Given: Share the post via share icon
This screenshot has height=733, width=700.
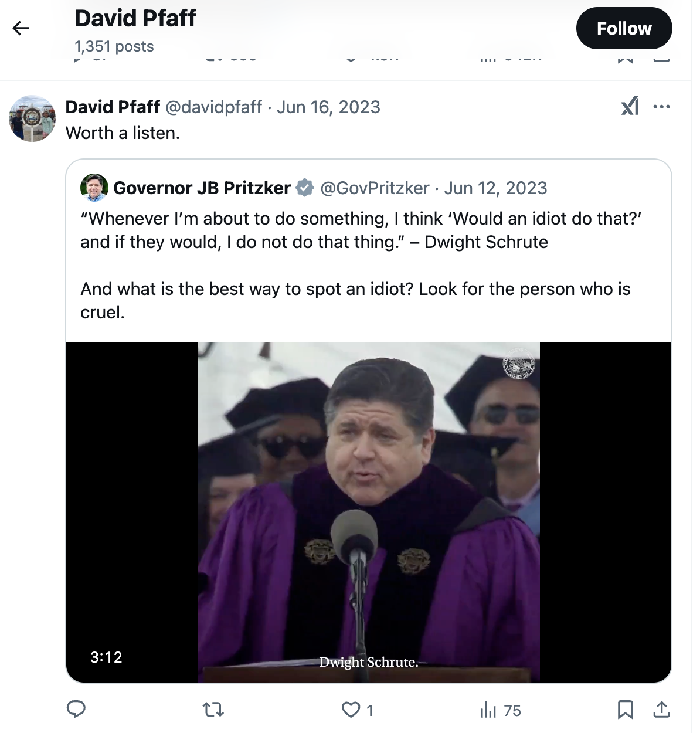Looking at the screenshot, I should pos(661,710).
